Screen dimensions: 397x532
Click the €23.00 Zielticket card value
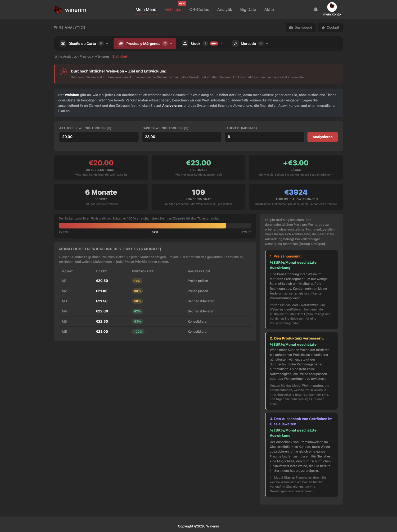pos(198,163)
